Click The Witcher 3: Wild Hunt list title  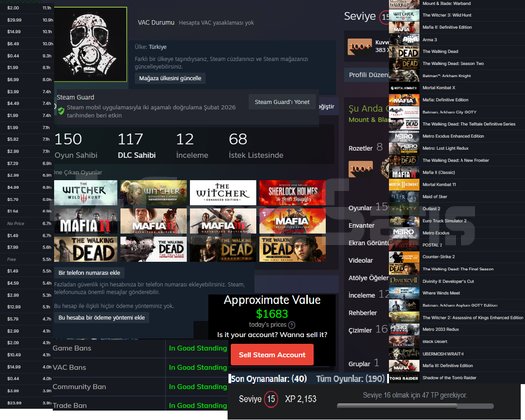(x=447, y=15)
